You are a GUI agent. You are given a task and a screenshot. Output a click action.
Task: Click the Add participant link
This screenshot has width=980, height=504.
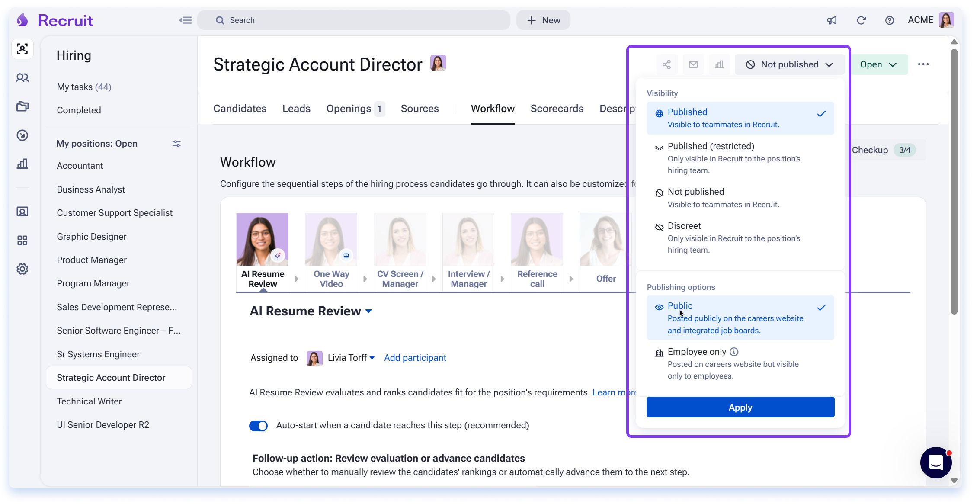pyautogui.click(x=415, y=358)
